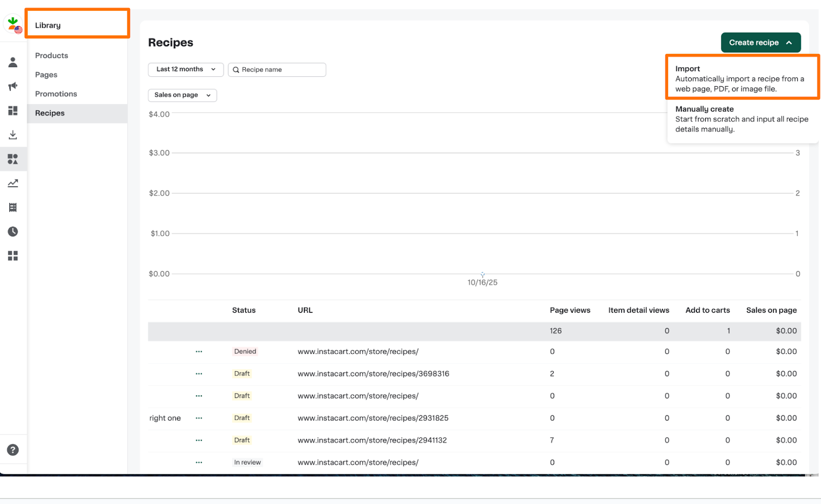Open the help question mark icon
Image resolution: width=821 pixels, height=504 pixels.
(x=13, y=450)
